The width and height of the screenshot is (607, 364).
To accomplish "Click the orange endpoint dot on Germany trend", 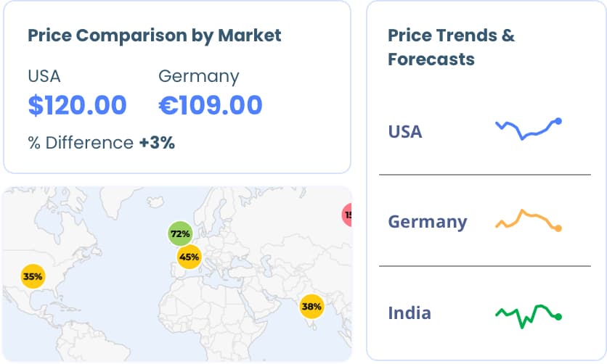I will point(558,228).
